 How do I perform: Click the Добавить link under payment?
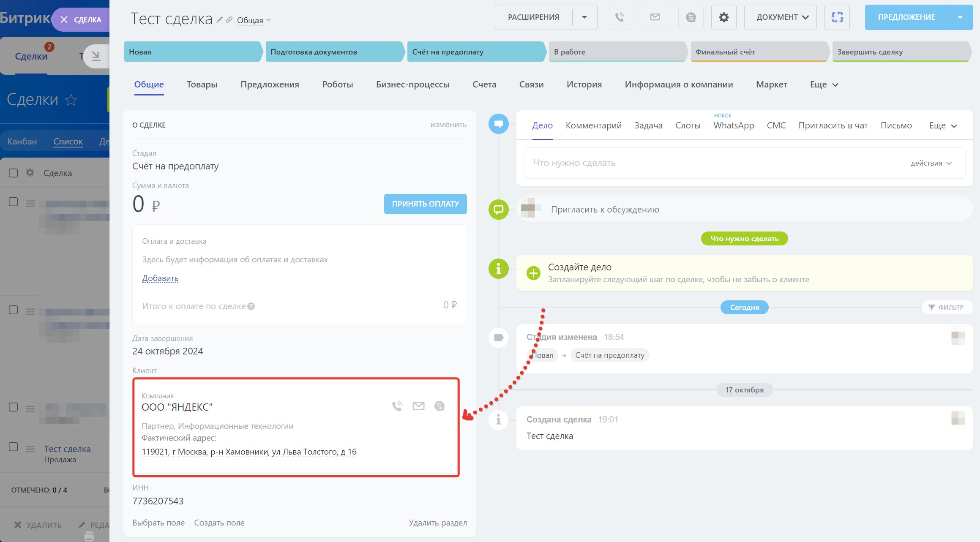(160, 278)
